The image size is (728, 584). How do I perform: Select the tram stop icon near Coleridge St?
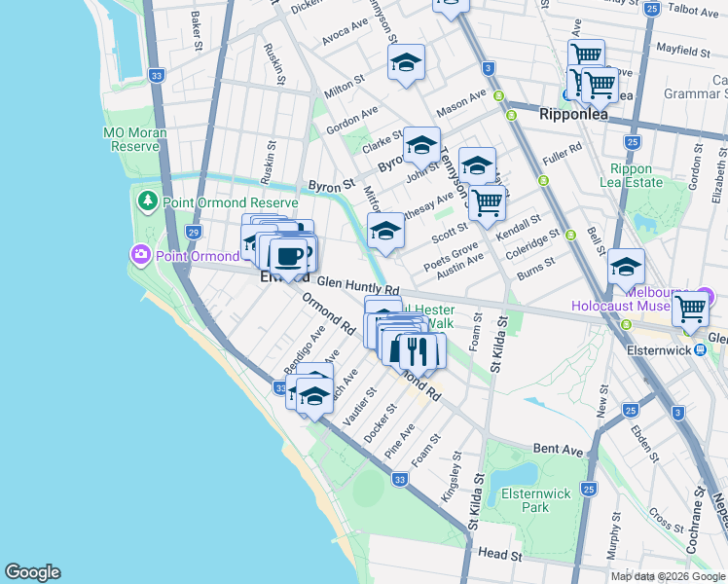pos(570,235)
